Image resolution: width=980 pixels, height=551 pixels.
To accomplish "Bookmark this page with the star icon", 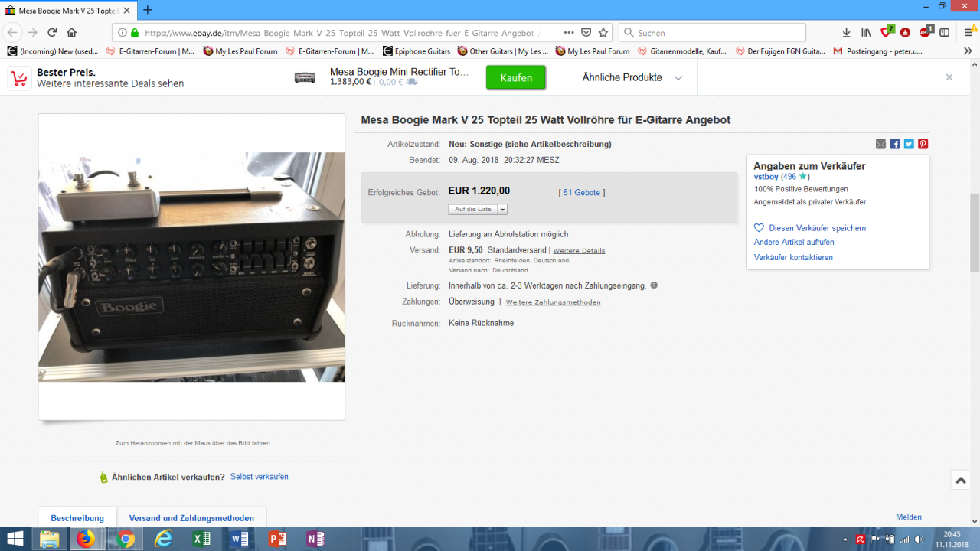I will coord(603,33).
